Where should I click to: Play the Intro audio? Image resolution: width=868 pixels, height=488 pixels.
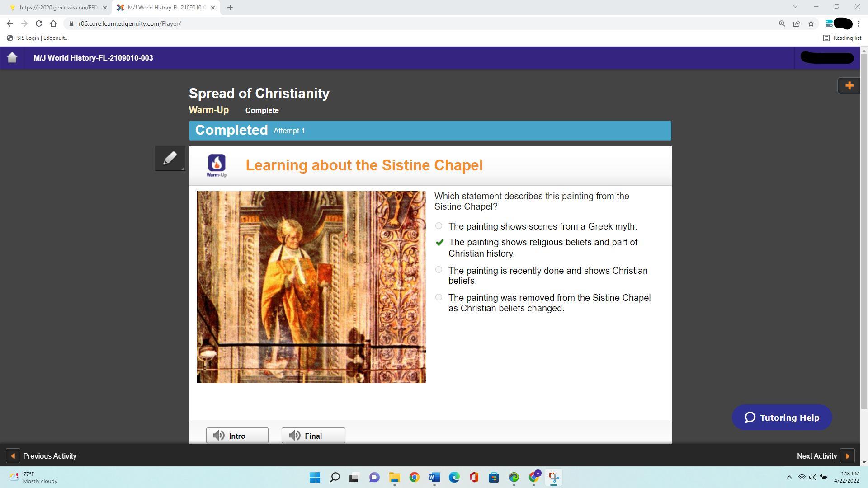[x=237, y=436]
